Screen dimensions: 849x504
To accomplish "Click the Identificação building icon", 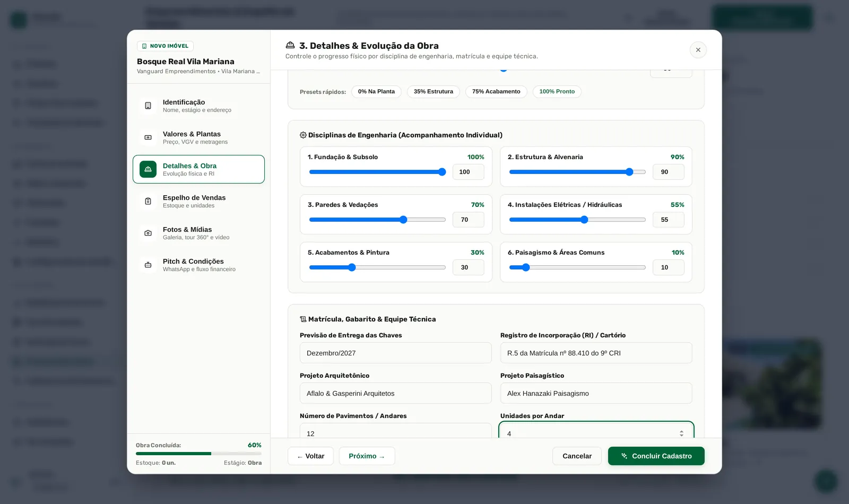I will pos(148,106).
